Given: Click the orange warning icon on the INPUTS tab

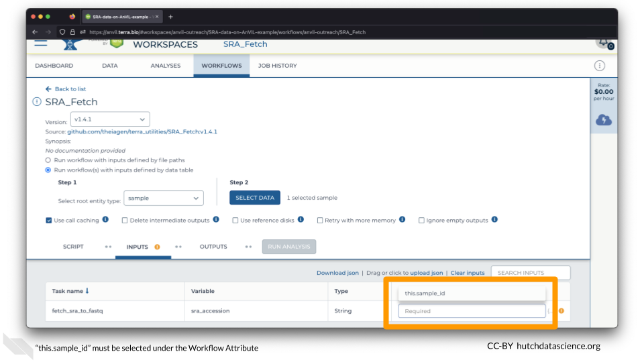Looking at the screenshot, I should point(157,247).
